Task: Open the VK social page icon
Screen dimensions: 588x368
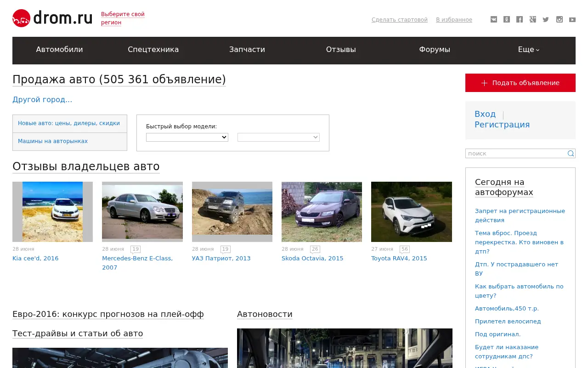Action: pyautogui.click(x=494, y=19)
